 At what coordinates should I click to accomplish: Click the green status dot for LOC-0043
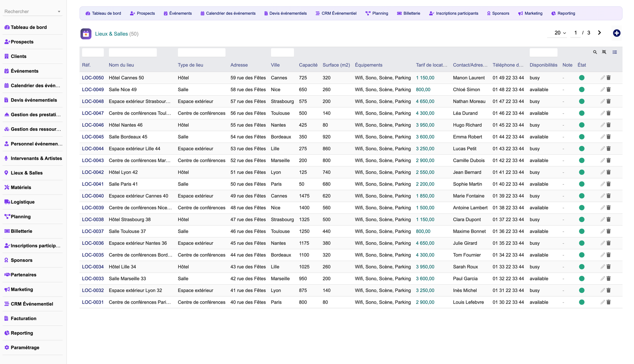coord(582,161)
